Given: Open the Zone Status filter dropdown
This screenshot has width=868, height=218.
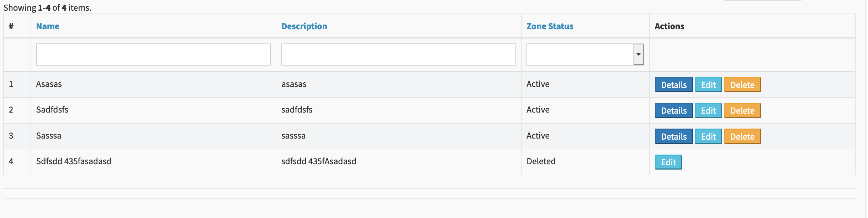Looking at the screenshot, I should (585, 54).
